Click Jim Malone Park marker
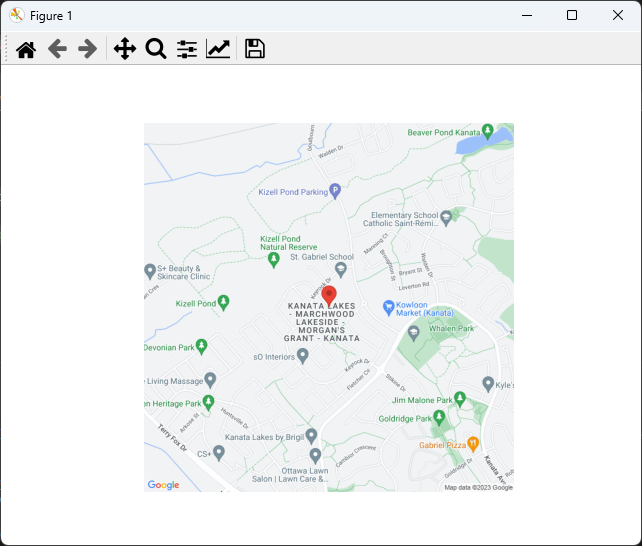 click(460, 399)
